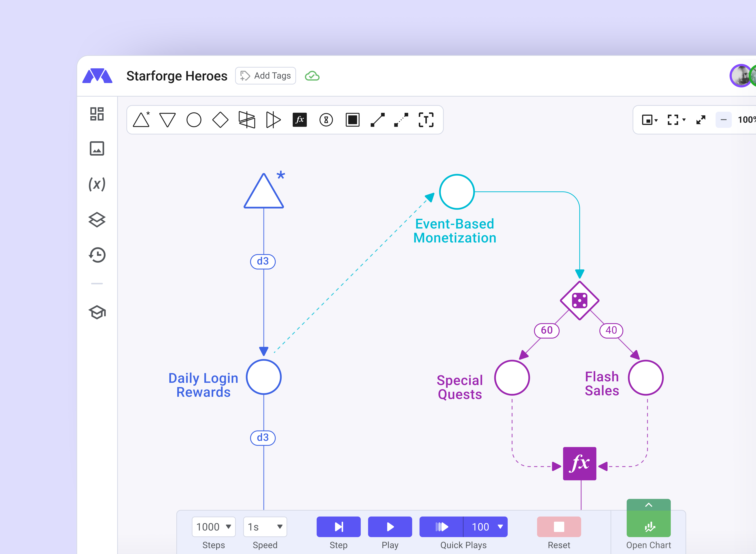This screenshot has height=554, width=756.
Task: Click the Starforge Heroes title
Action: (x=177, y=76)
